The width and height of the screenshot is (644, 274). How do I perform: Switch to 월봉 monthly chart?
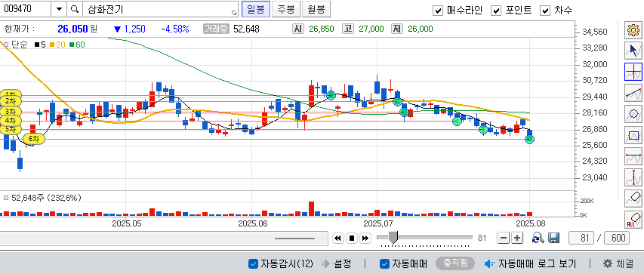click(x=316, y=9)
